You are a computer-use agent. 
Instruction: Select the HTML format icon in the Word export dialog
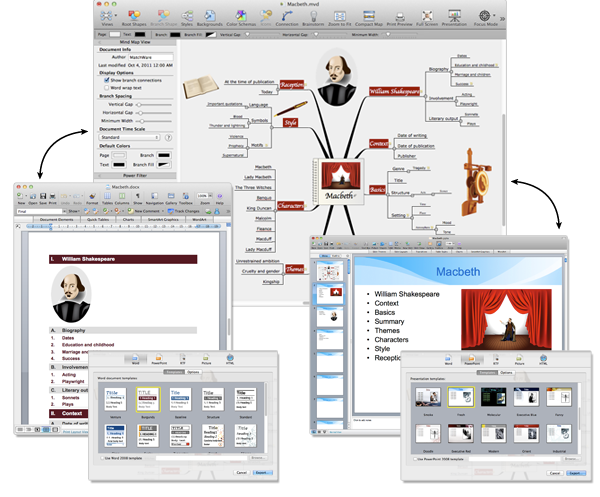click(230, 357)
